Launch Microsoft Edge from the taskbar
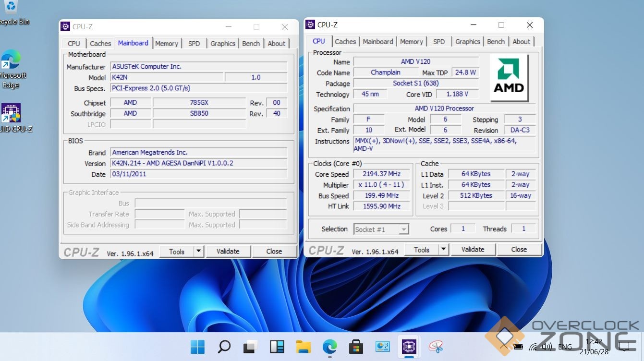 tap(329, 346)
